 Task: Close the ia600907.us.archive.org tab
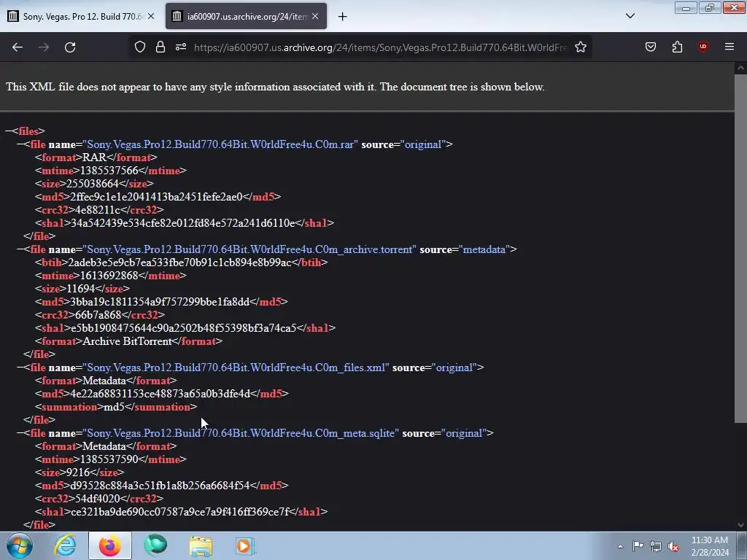[315, 16]
